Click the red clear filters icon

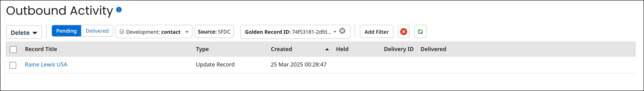[403, 32]
